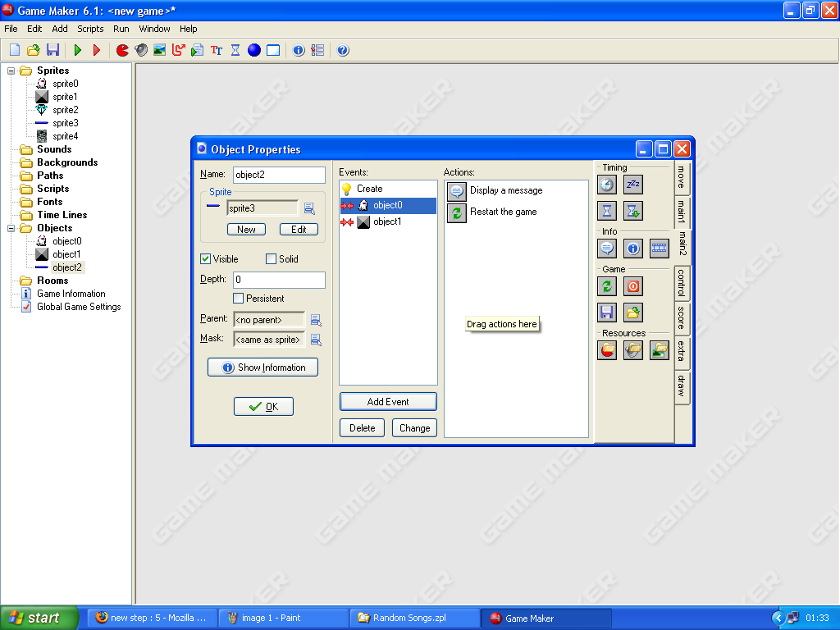Click into the object Name field

(x=279, y=175)
